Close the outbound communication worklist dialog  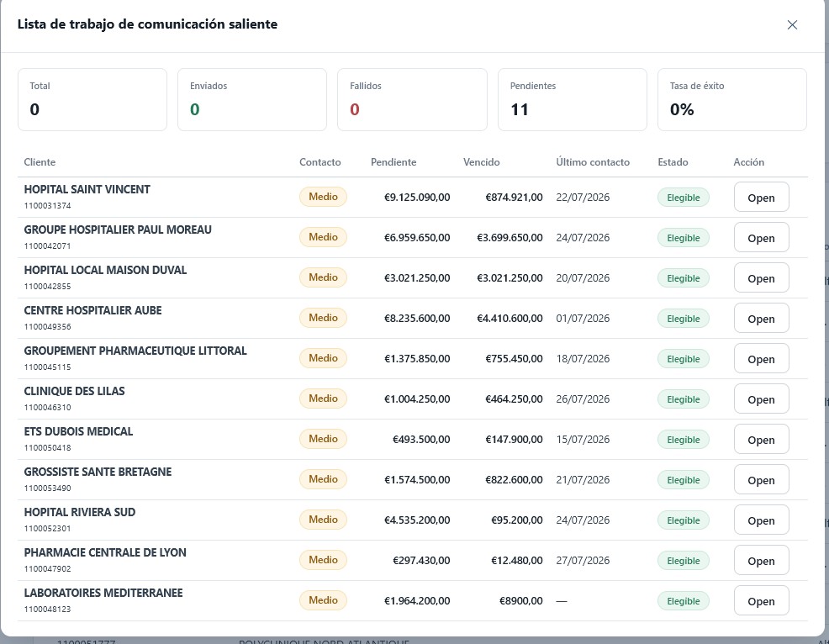792,25
